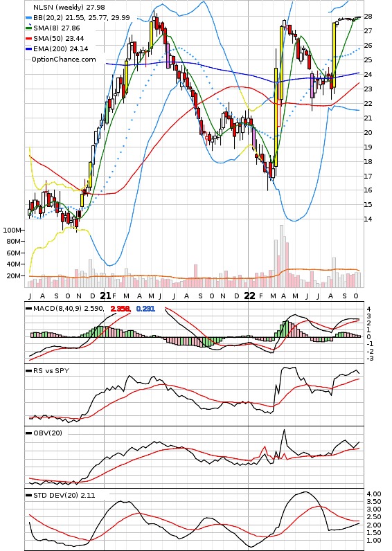The width and height of the screenshot is (392, 551).
Task: Click the red MACD signal value 2.358
Action: 121,309
